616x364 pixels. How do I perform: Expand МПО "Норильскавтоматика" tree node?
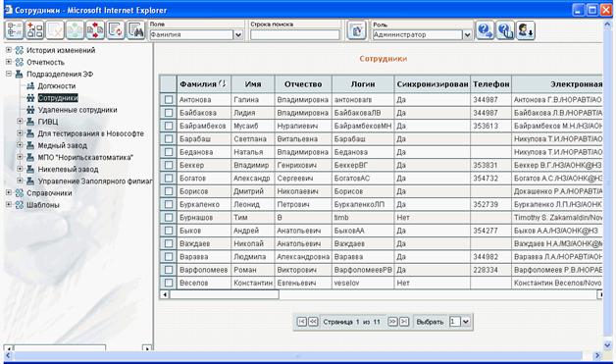20,157
